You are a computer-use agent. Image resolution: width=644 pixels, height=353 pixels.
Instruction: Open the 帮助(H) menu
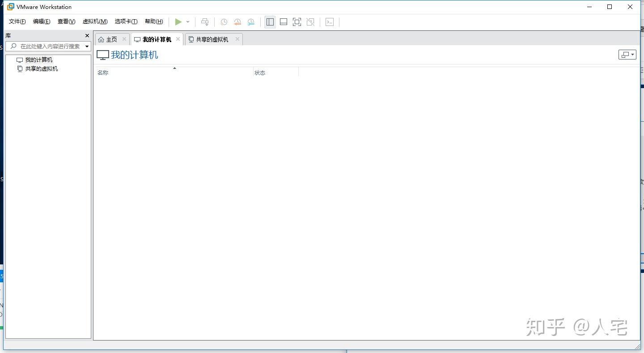pyautogui.click(x=154, y=21)
